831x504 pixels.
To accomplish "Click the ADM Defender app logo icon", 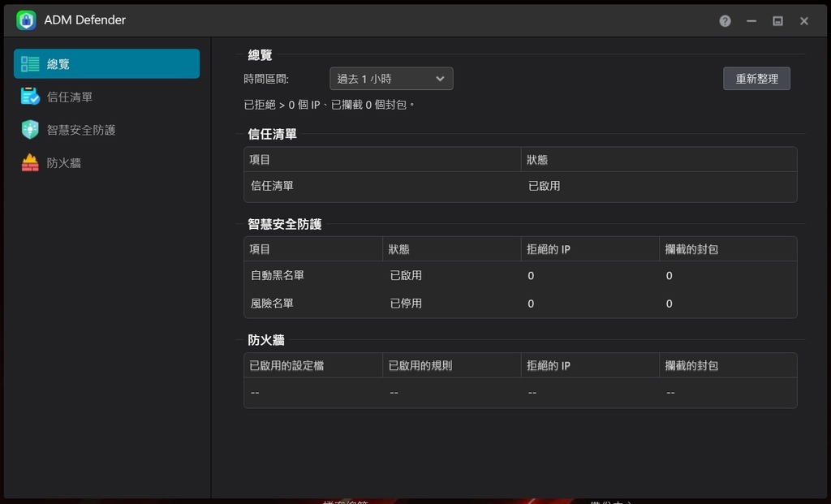I will [26, 20].
